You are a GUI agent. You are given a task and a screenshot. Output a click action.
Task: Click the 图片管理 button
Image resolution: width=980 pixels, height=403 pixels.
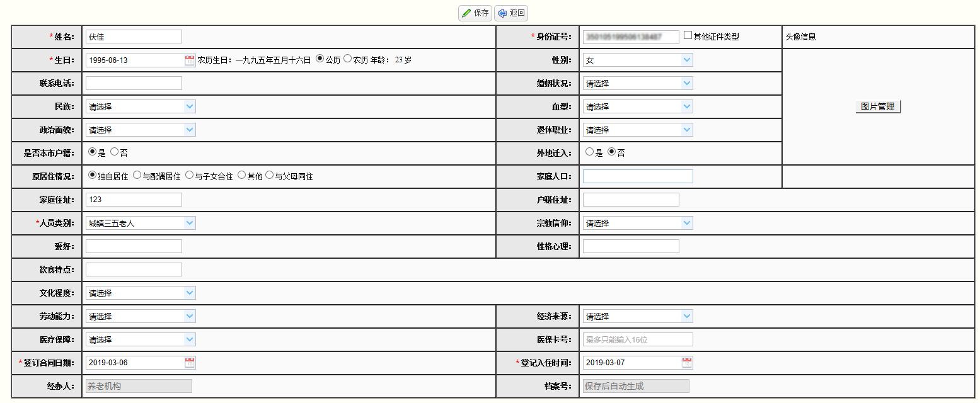tap(878, 106)
